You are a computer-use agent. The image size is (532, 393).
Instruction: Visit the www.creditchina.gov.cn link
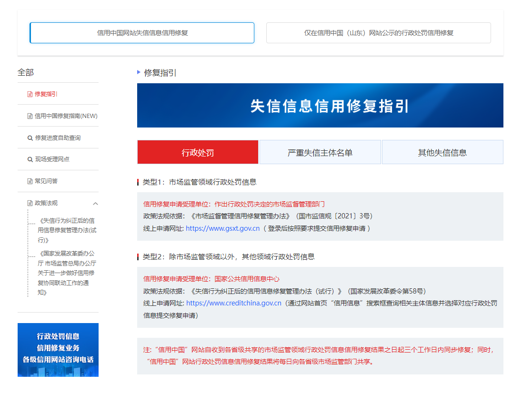(x=233, y=303)
